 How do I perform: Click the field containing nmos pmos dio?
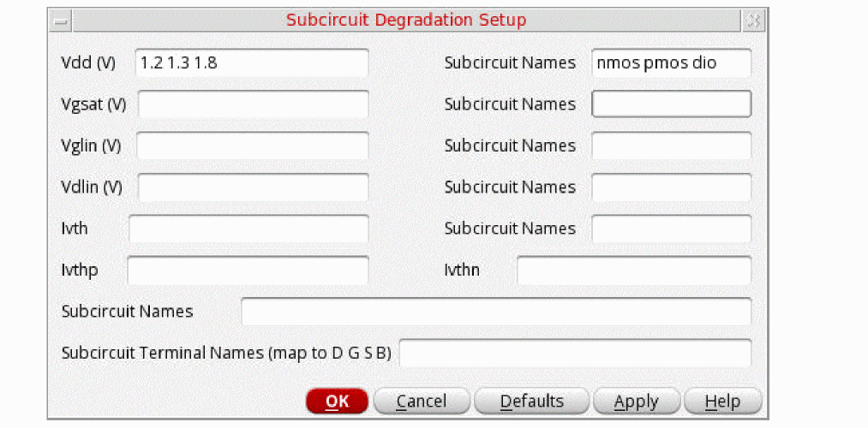coord(671,62)
